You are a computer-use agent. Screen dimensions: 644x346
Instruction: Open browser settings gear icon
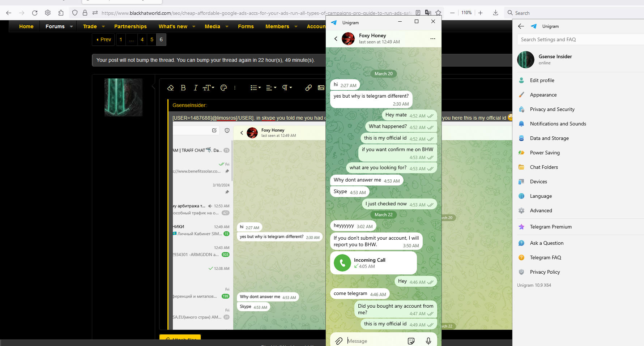coord(48,13)
